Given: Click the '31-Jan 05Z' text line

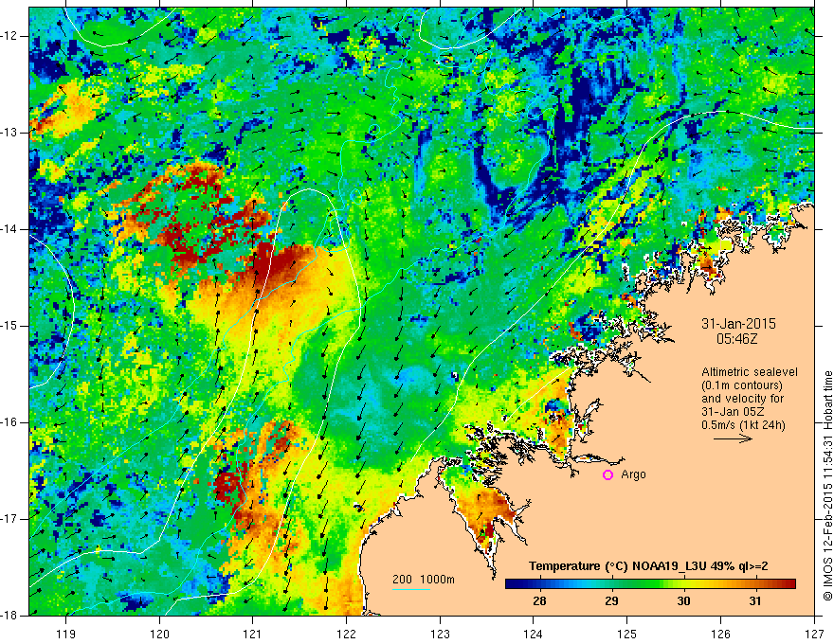Looking at the screenshot, I should (x=735, y=412).
